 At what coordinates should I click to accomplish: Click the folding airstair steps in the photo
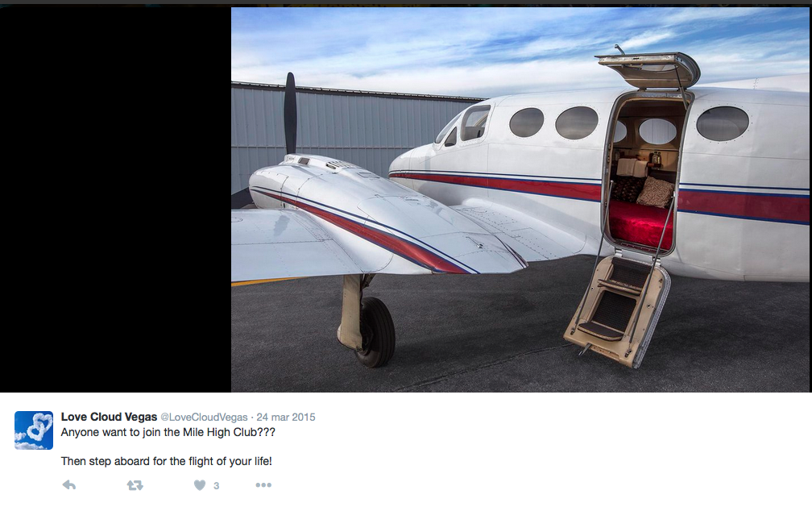(x=617, y=310)
